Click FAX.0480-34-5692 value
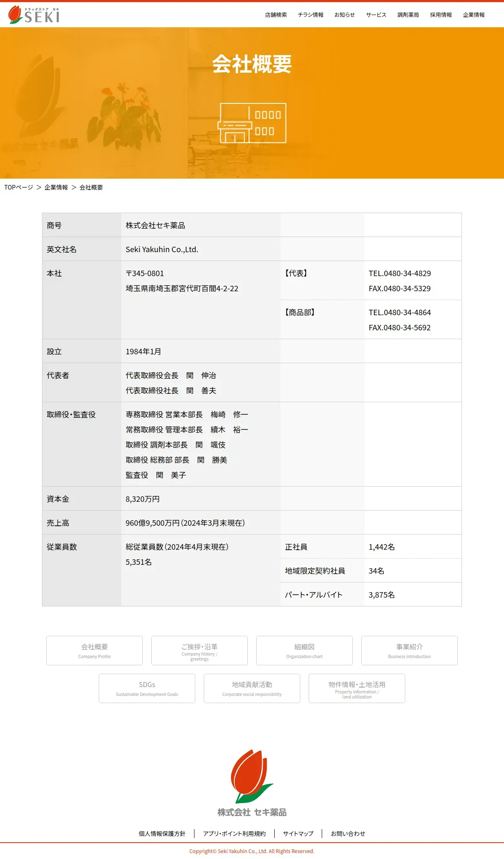This screenshot has height=859, width=504. 400,327
